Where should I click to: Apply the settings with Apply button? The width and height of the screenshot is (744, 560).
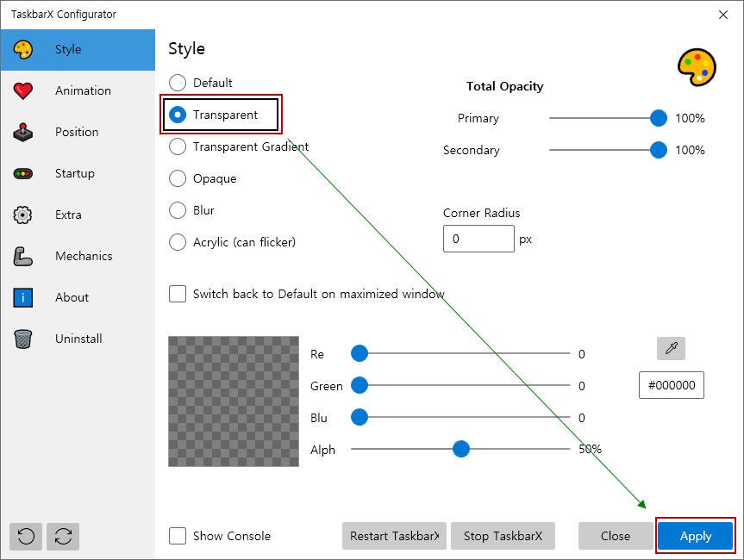pos(696,536)
